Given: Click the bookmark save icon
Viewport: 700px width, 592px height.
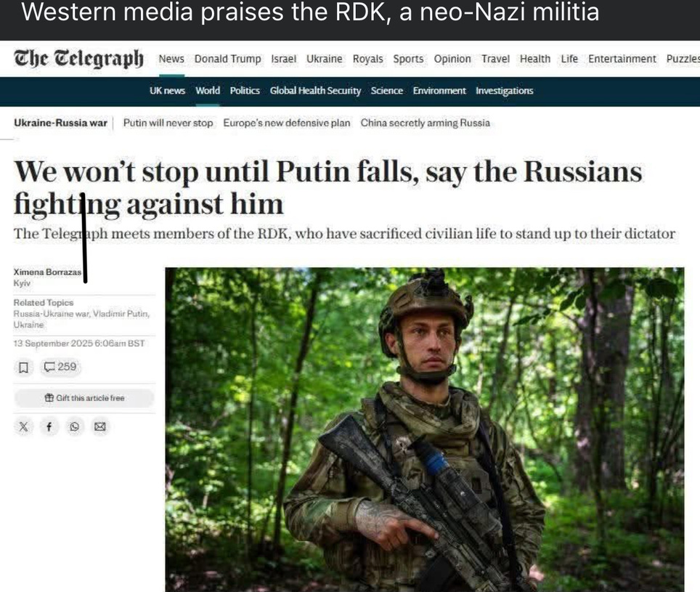Looking at the screenshot, I should point(23,368).
